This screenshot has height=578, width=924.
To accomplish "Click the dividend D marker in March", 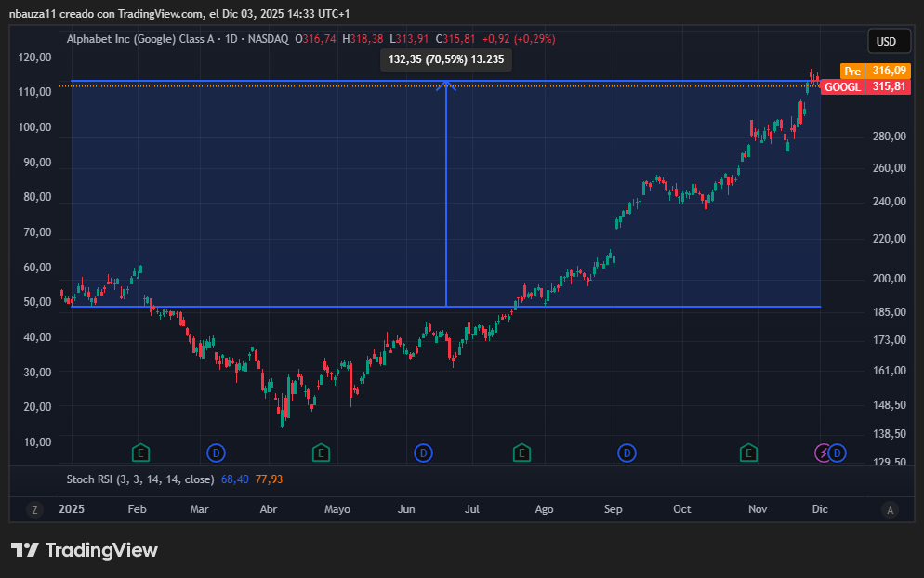I will point(216,453).
